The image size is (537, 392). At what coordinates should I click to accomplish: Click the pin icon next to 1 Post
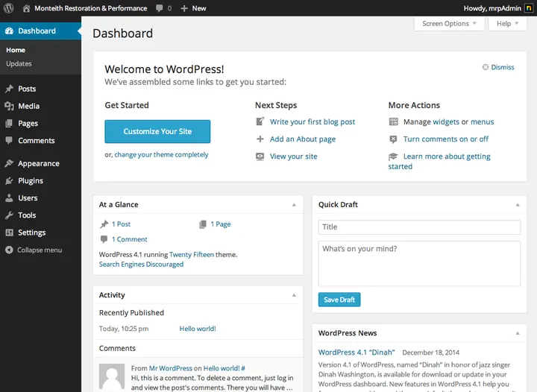click(104, 224)
